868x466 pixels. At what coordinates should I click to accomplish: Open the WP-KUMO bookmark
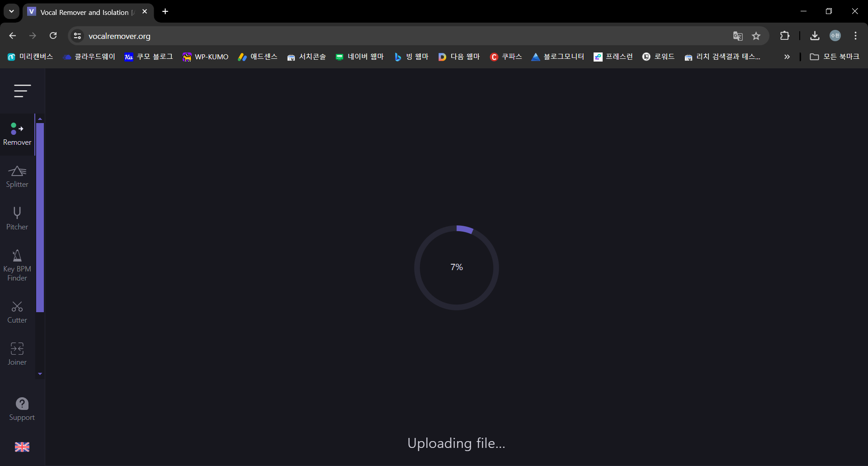[x=206, y=57]
